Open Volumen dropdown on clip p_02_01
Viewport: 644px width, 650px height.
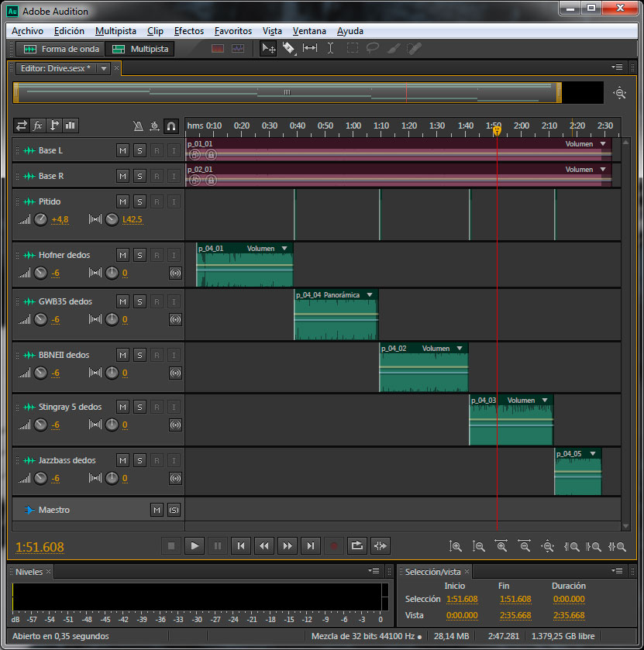click(603, 170)
